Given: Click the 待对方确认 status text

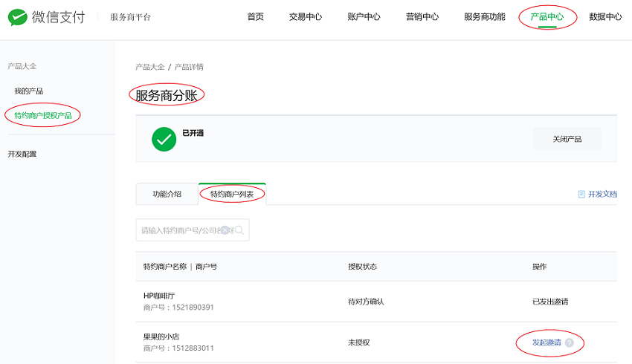Looking at the screenshot, I should coord(366,302).
